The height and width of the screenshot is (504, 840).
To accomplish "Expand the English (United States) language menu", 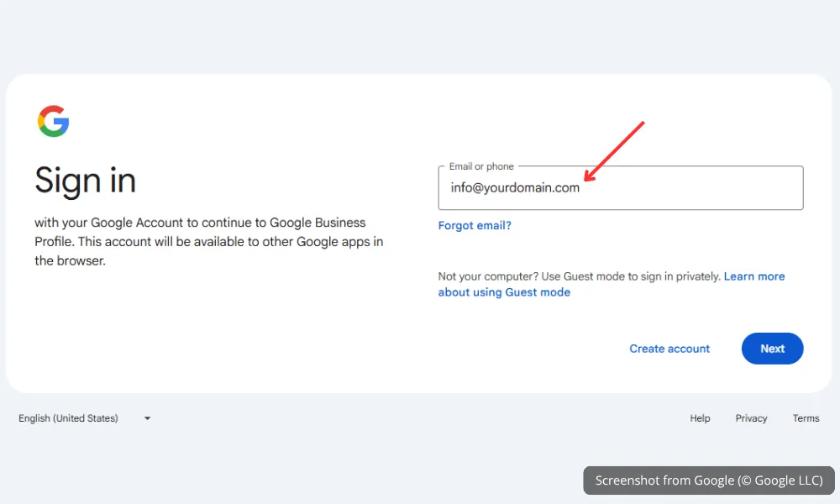I will point(84,417).
